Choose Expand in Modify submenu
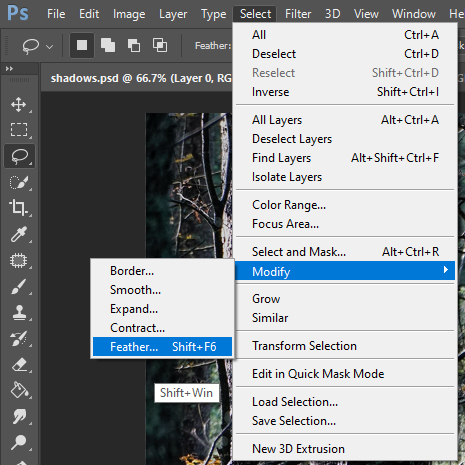 pyautogui.click(x=162, y=309)
